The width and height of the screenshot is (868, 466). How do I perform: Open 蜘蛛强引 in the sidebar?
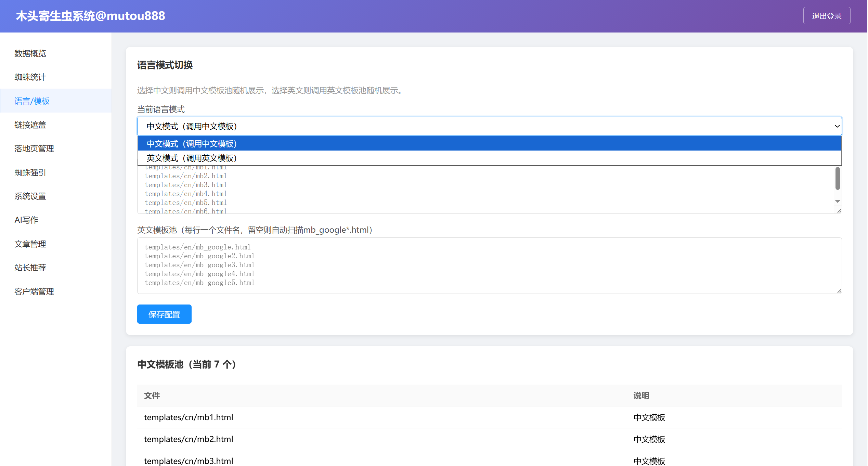pos(56,172)
